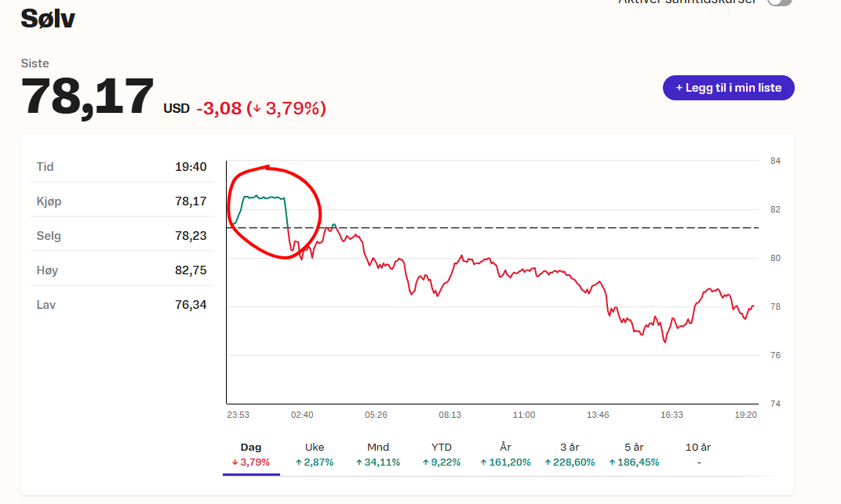Click the 19:20 time axis label
Screen dimensions: 841x504
click(745, 415)
